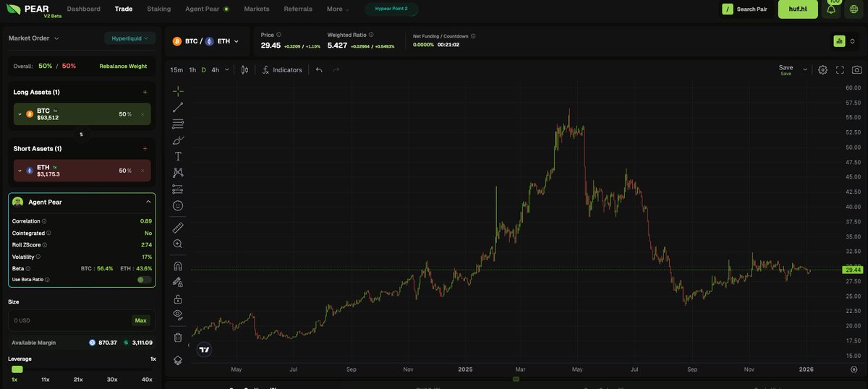Enter fullscreen chart mode

point(840,70)
